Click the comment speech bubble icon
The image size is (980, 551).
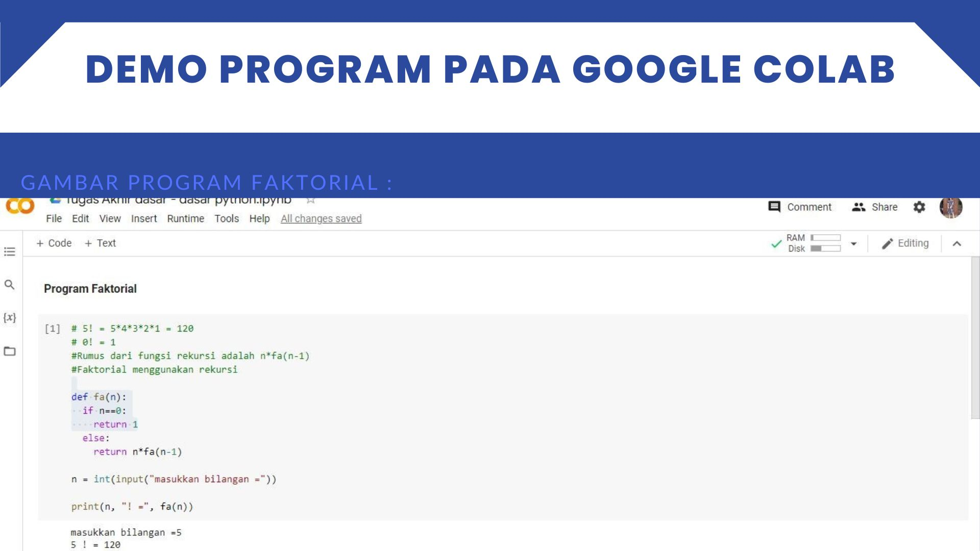pyautogui.click(x=774, y=207)
